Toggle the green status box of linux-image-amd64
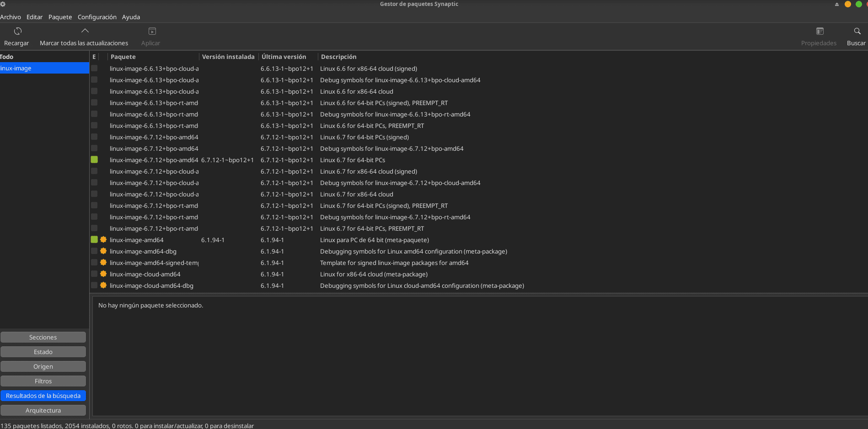 [x=94, y=239]
